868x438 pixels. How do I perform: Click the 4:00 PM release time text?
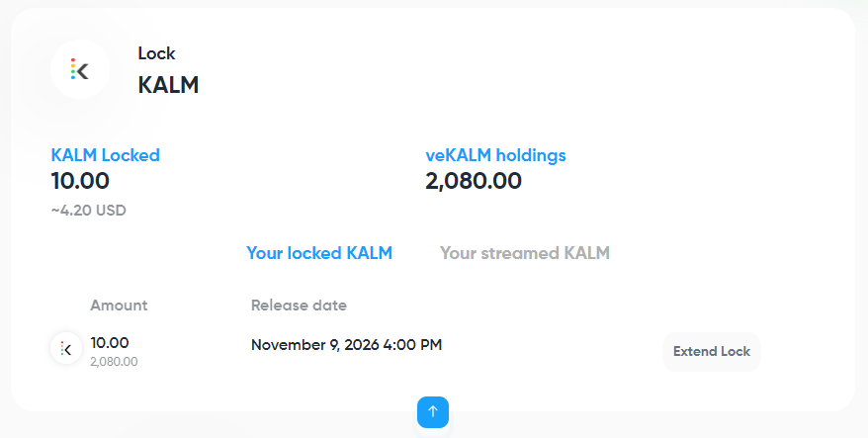[412, 345]
